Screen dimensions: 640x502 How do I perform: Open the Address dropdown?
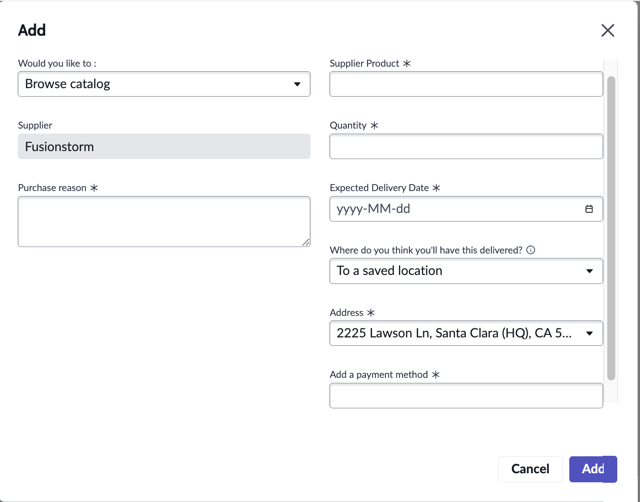pyautogui.click(x=466, y=333)
